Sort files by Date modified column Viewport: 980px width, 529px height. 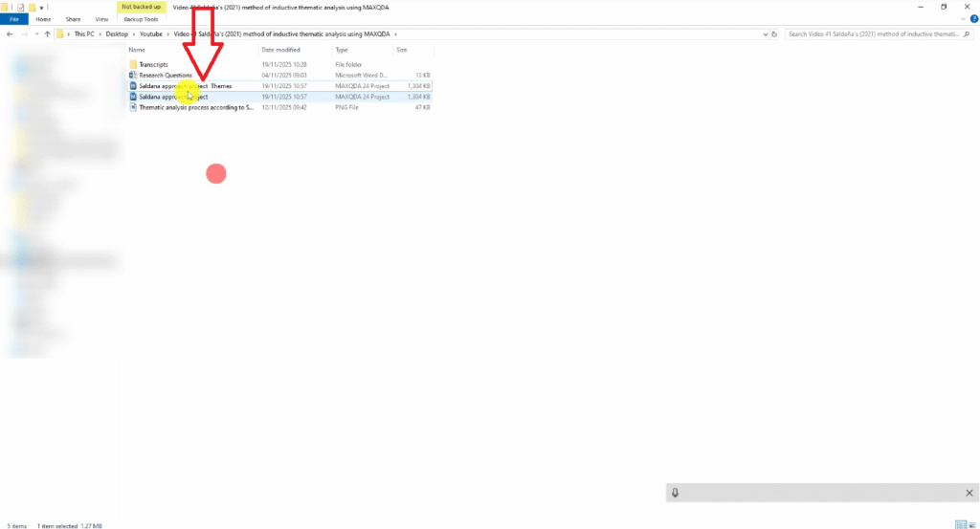(280, 50)
